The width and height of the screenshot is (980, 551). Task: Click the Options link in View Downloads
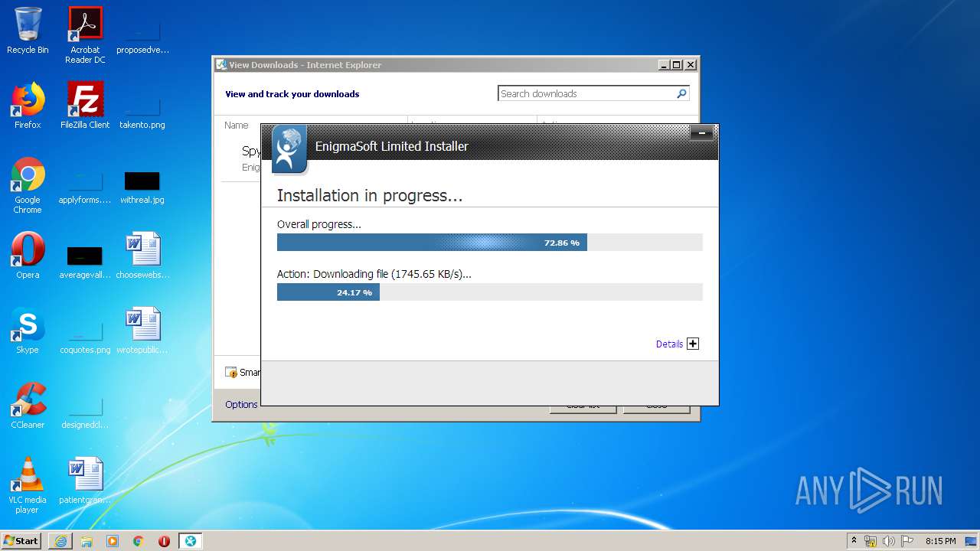[241, 405]
